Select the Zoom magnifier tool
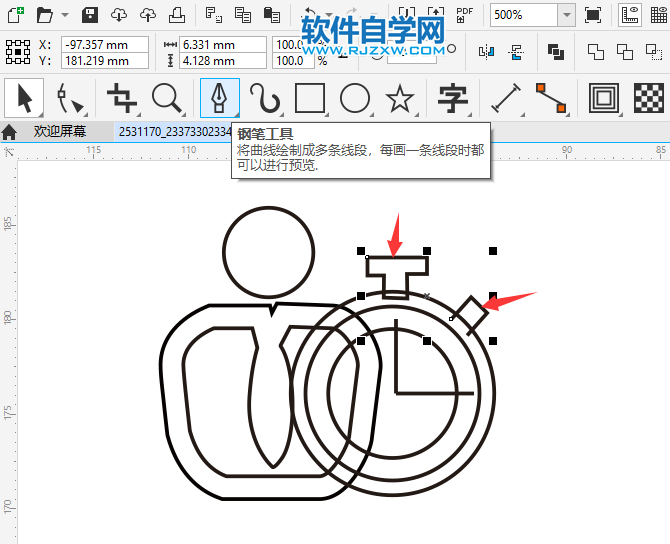Image resolution: width=670 pixels, height=544 pixels. pyautogui.click(x=167, y=98)
